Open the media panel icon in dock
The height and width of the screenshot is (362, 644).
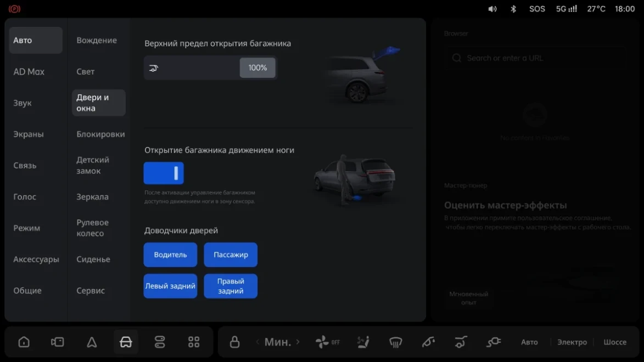(x=58, y=342)
